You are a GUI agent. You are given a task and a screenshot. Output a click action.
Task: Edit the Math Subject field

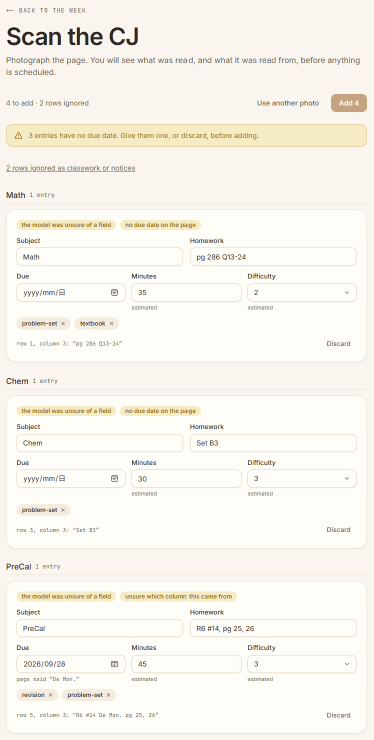[100, 257]
